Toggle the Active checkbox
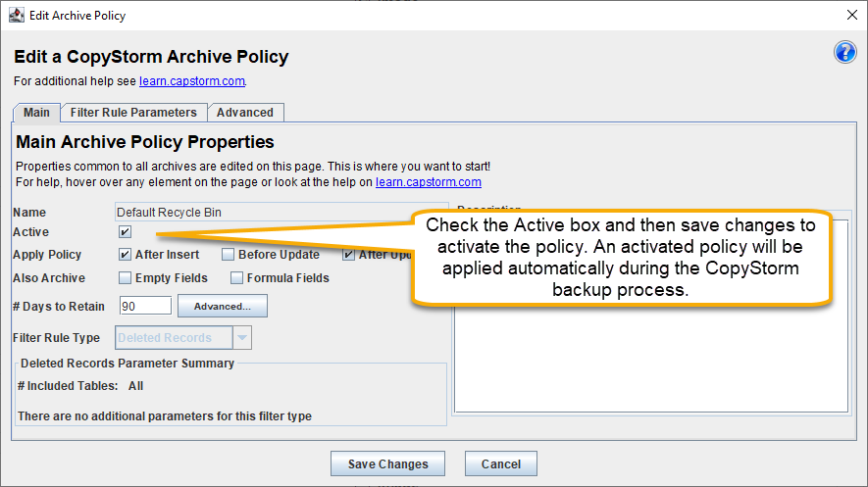The width and height of the screenshot is (868, 487). click(126, 231)
